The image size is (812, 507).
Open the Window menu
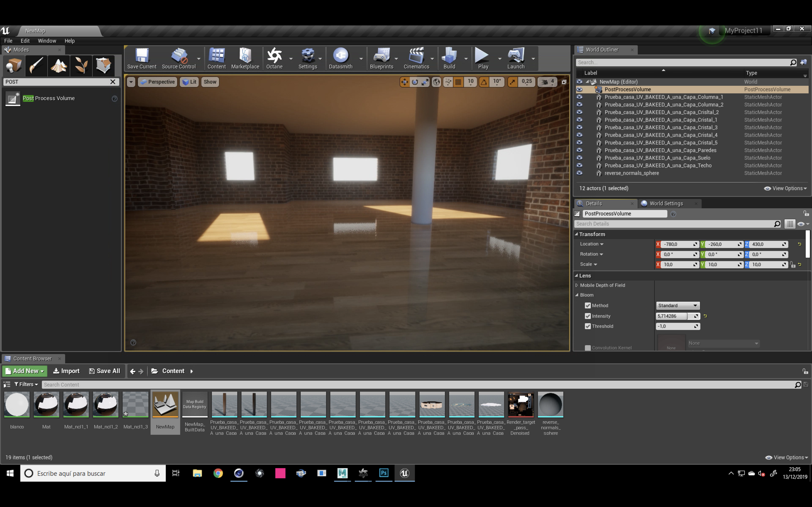click(47, 41)
